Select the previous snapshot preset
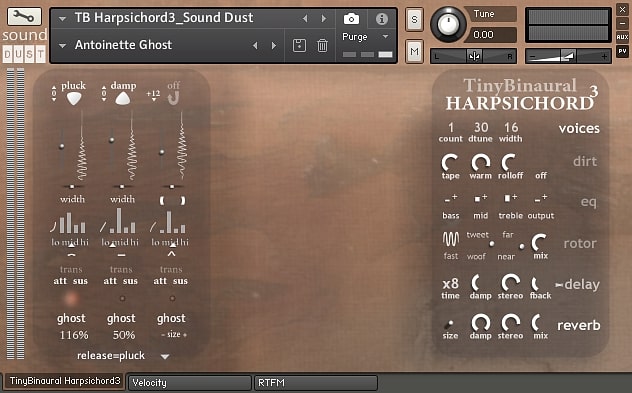The height and width of the screenshot is (393, 632). (255, 46)
